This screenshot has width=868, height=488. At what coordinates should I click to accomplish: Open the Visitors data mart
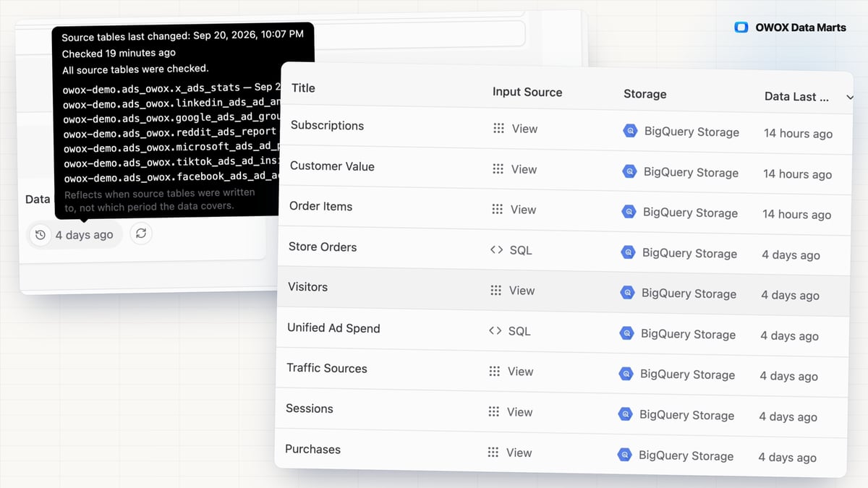click(307, 287)
